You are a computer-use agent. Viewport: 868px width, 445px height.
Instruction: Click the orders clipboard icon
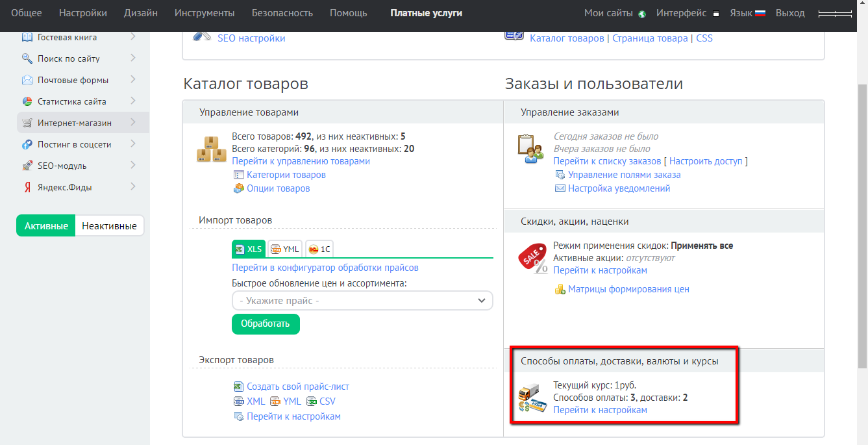[x=530, y=149]
